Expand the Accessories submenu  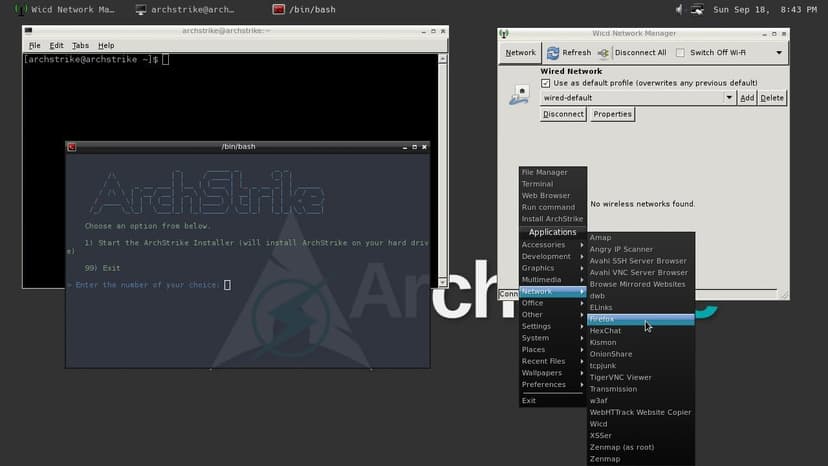[553, 245]
